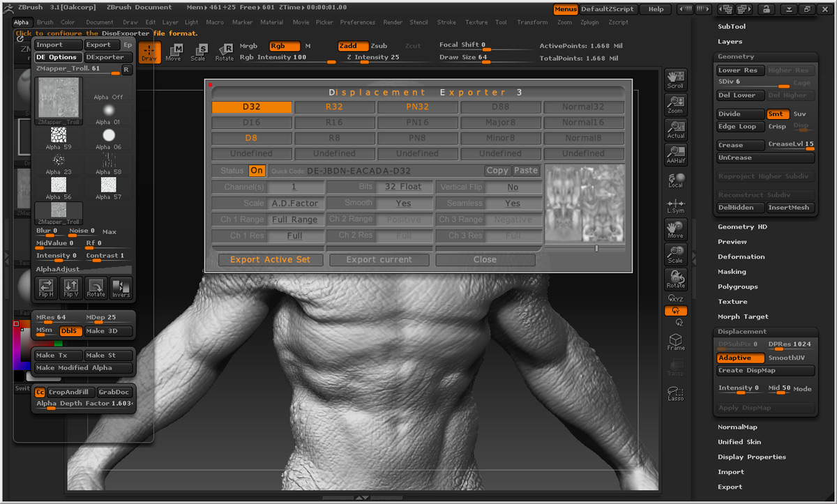Screen dimensions: 837x504
Task: Expand the Polygroups section
Action: pyautogui.click(x=737, y=287)
